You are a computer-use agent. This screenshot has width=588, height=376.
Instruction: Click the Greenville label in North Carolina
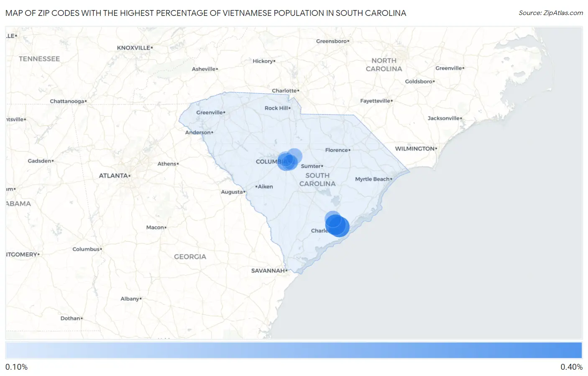(449, 68)
